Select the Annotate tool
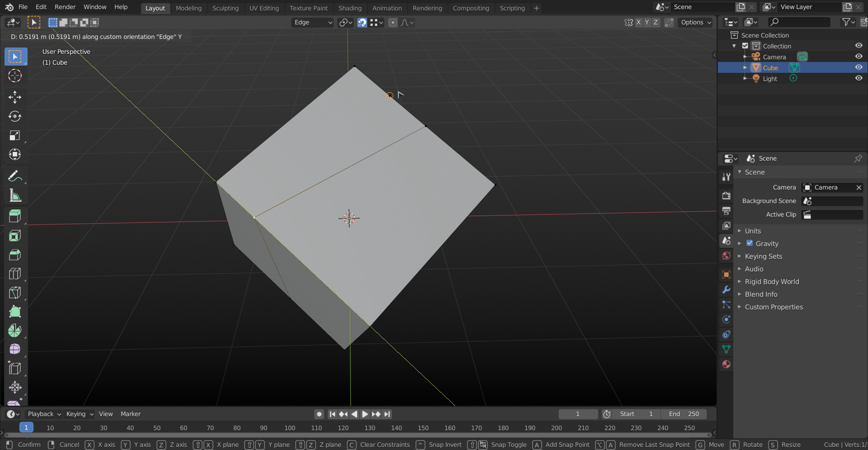The width and height of the screenshot is (868, 450). [15, 176]
